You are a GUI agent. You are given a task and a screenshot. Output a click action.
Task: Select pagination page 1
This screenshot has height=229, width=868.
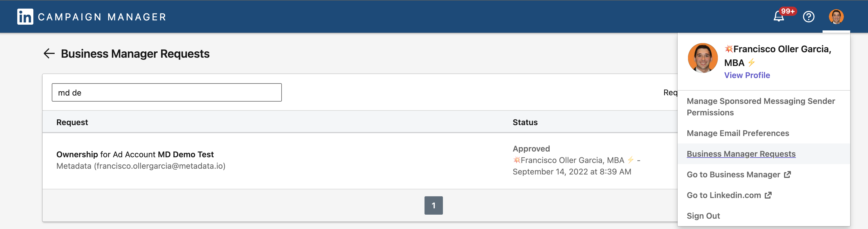434,205
